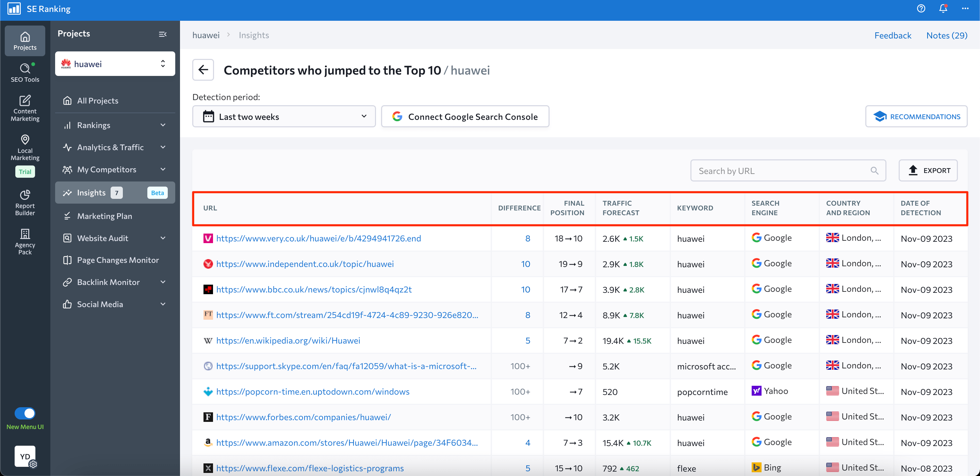Click the 'microsoft acc...' keyword cell

tap(706, 366)
